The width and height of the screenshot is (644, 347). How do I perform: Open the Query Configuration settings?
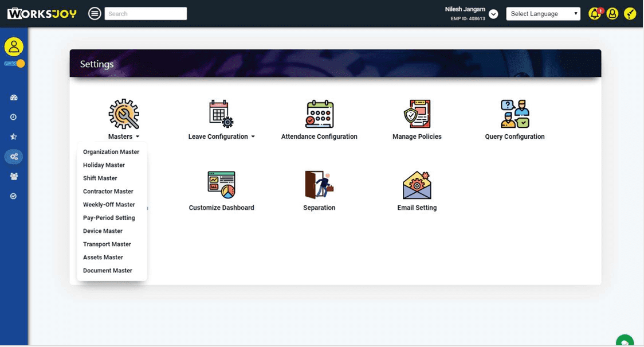pos(514,119)
